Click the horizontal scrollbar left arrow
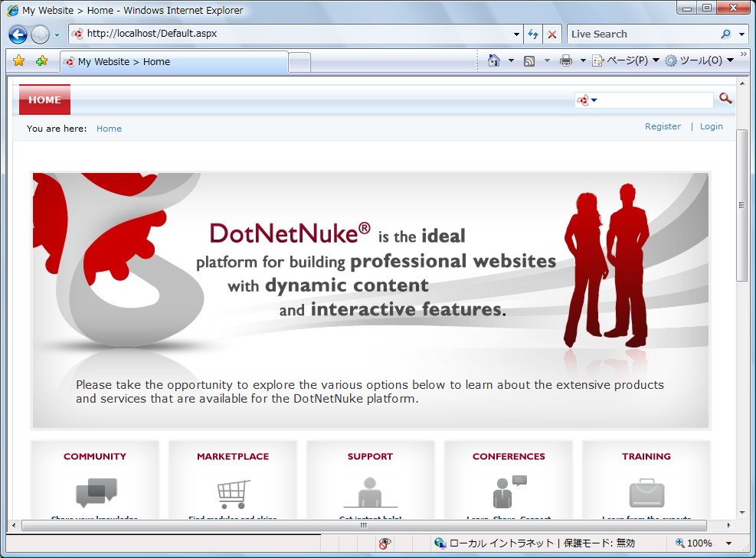Image resolution: width=756 pixels, height=558 pixels. coord(14,525)
